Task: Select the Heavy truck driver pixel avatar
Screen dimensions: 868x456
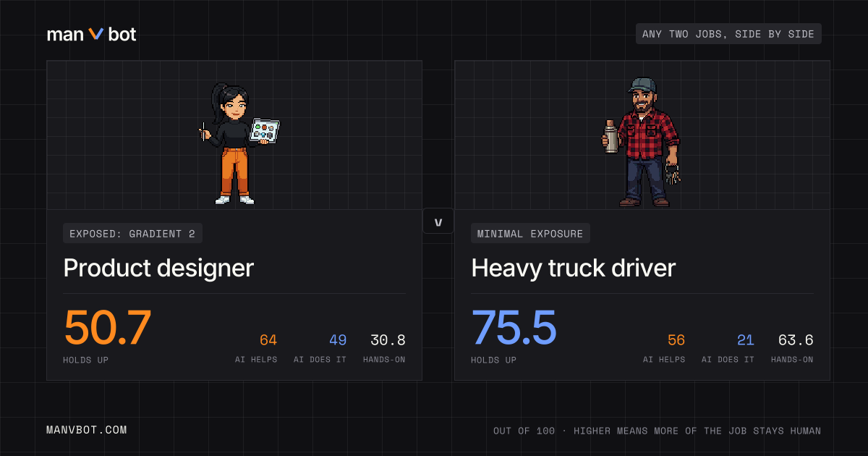Action: (641, 143)
